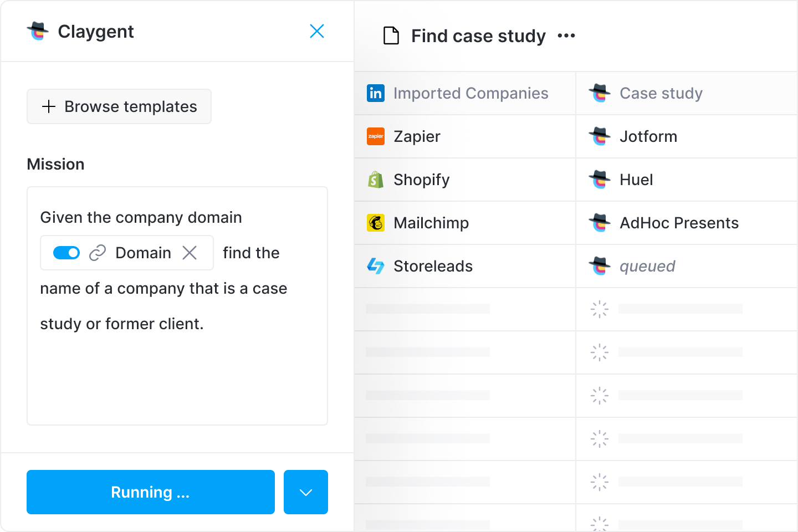Viewport: 798px width, 532px height.
Task: Click the Storeleads logo icon
Action: (x=376, y=266)
